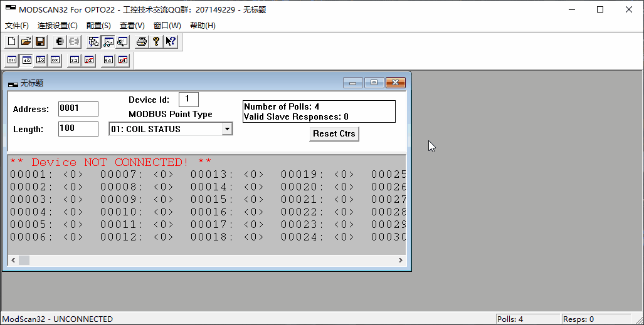The width and height of the screenshot is (644, 325).
Task: Click the Device Id input field
Action: 188,99
